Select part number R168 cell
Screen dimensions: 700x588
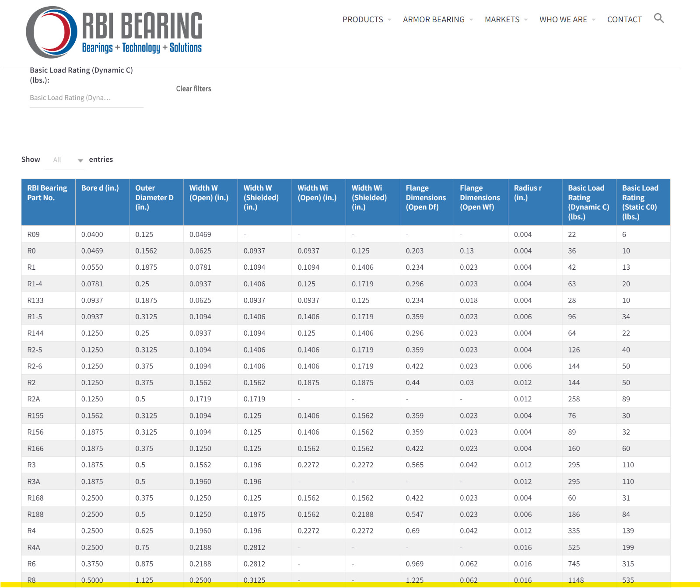[x=48, y=498]
